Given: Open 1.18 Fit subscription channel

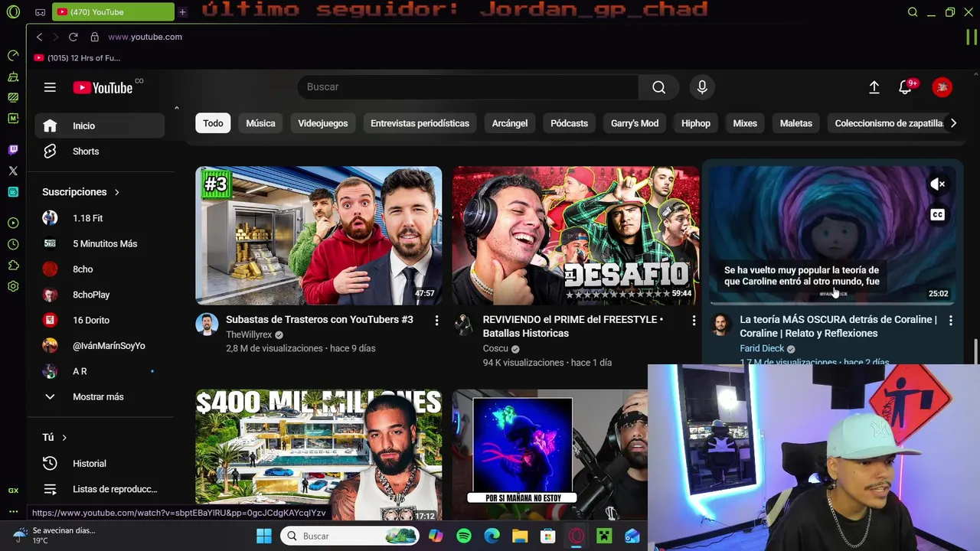Looking at the screenshot, I should coord(100,218).
